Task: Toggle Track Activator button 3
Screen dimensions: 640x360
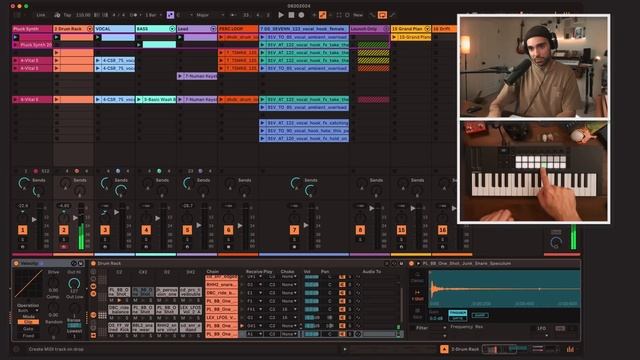Action: pyautogui.click(x=105, y=230)
